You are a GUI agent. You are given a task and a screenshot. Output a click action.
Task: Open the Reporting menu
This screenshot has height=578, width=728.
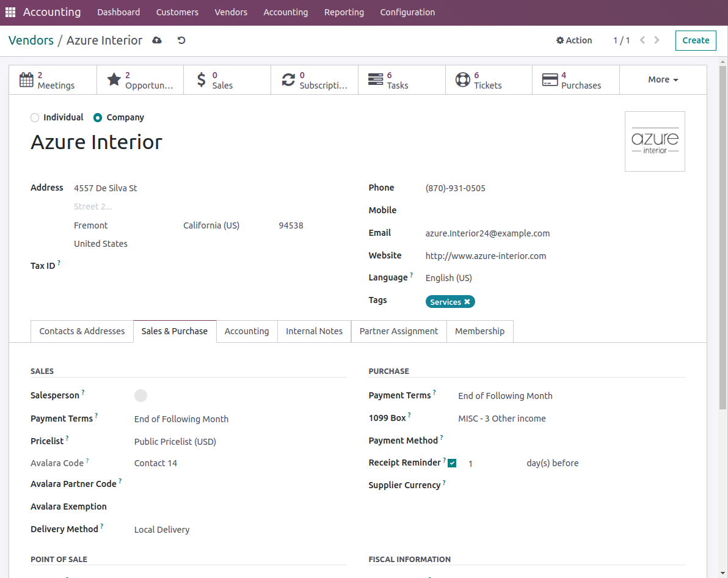click(344, 12)
